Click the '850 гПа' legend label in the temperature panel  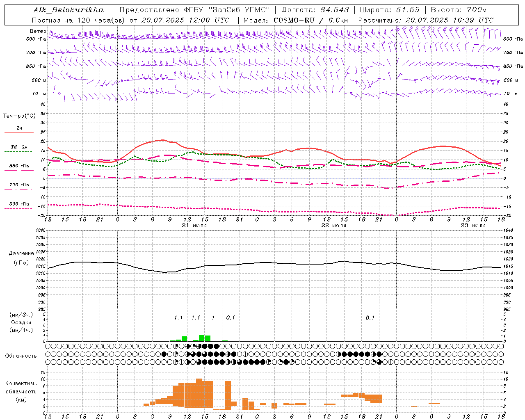(19, 166)
